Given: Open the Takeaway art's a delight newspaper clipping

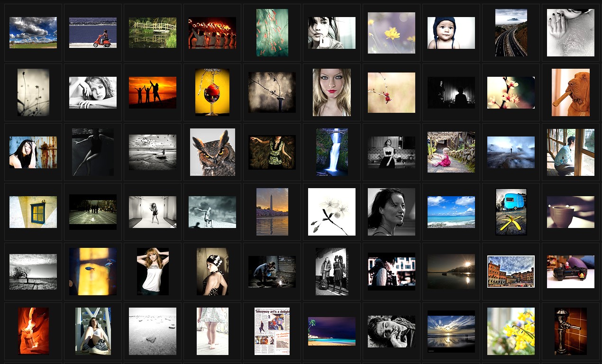Looking at the screenshot, I should pyautogui.click(x=272, y=331).
